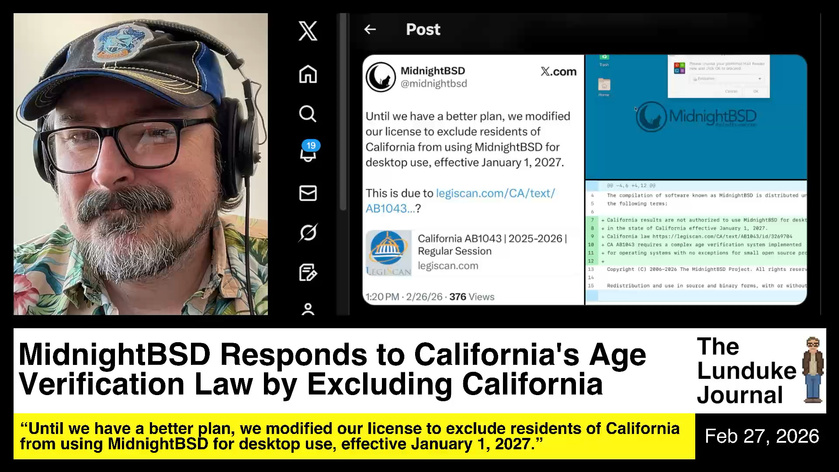Open notifications bell showing 19 badge

(308, 153)
